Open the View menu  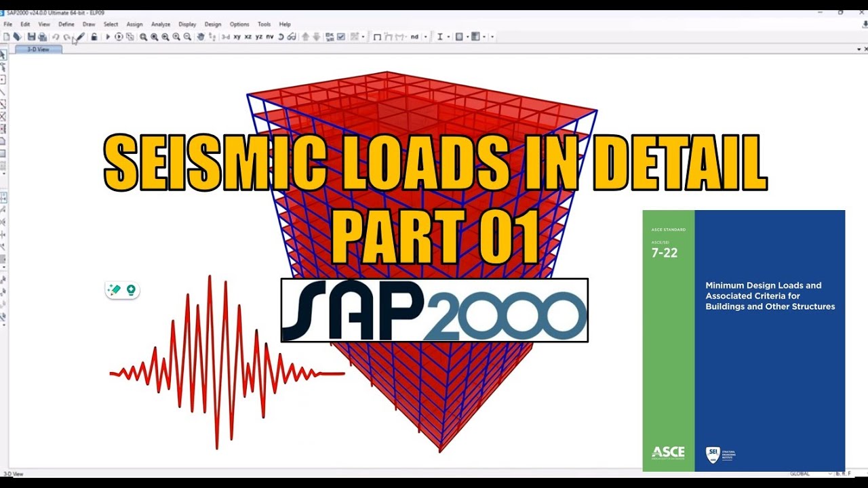[44, 24]
